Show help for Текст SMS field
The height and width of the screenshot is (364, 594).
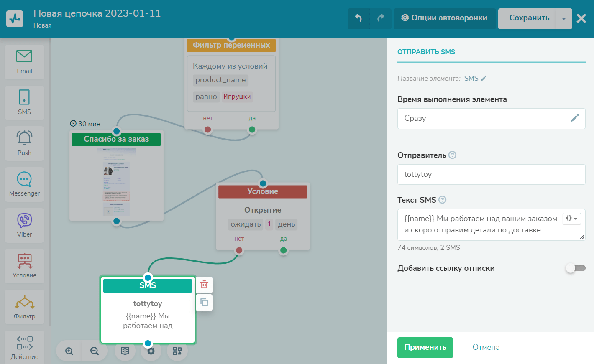point(442,200)
